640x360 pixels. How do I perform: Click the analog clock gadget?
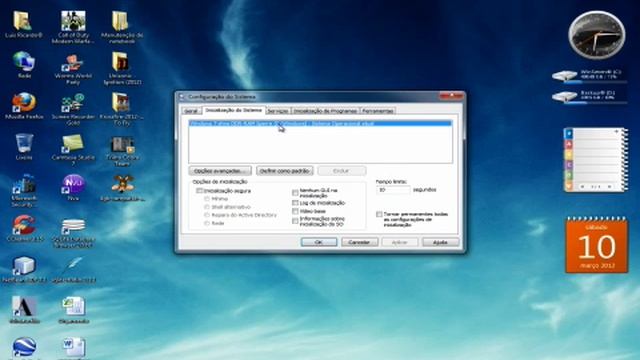(596, 35)
